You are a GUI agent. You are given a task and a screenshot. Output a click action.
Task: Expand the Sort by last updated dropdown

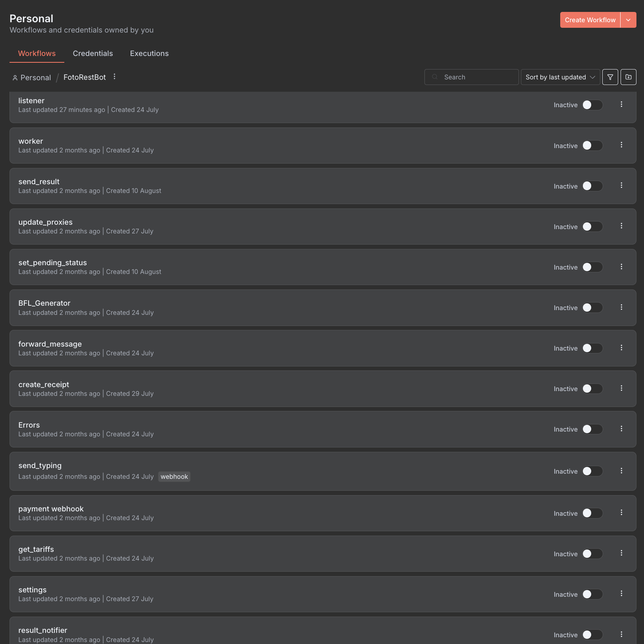(560, 77)
